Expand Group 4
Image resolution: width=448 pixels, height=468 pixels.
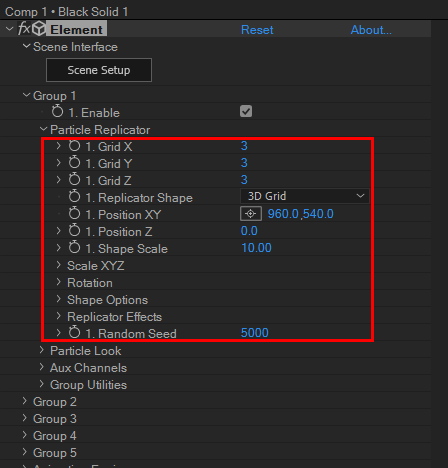[x=25, y=435]
